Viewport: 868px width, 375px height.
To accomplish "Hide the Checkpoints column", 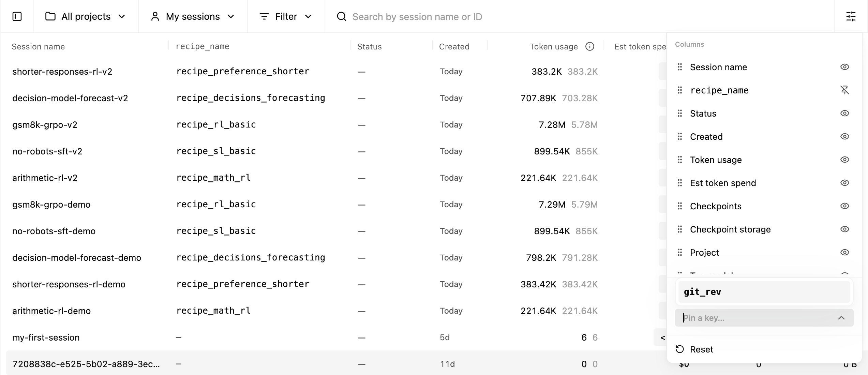I will (x=844, y=206).
